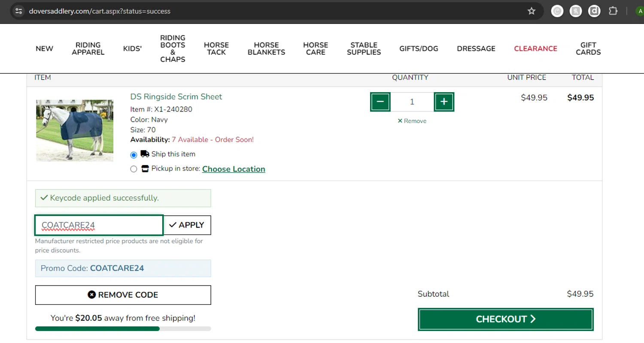644x343 pixels.
Task: Open the DRESSAGE menu
Action: click(x=476, y=48)
